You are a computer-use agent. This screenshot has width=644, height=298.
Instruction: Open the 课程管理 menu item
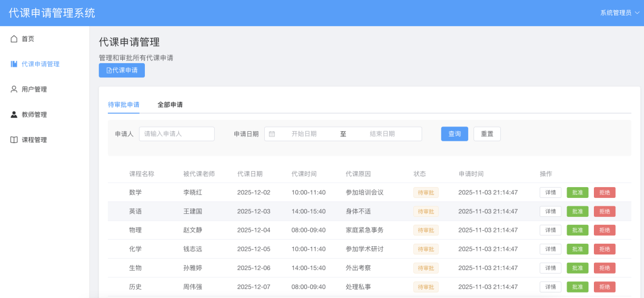point(45,139)
